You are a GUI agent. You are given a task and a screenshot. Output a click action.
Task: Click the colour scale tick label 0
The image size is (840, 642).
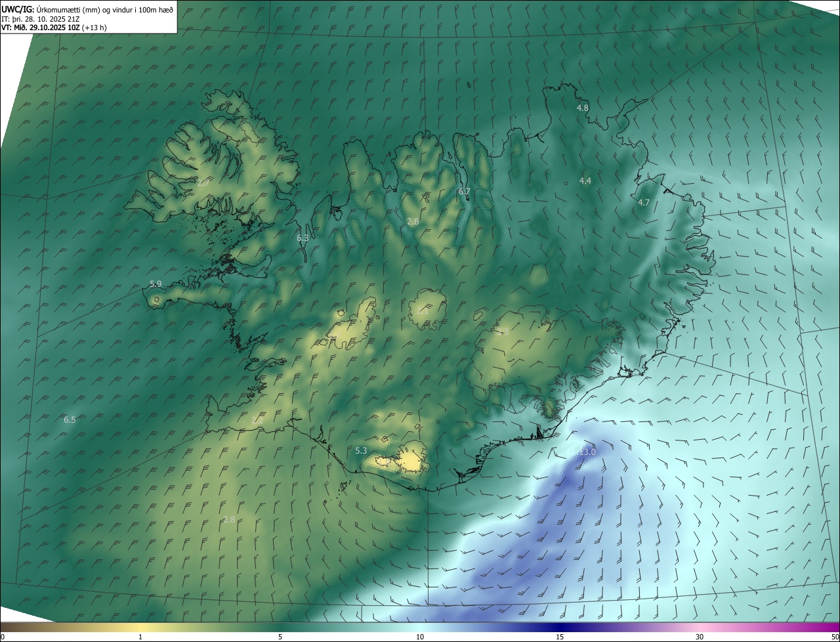pos(3,637)
